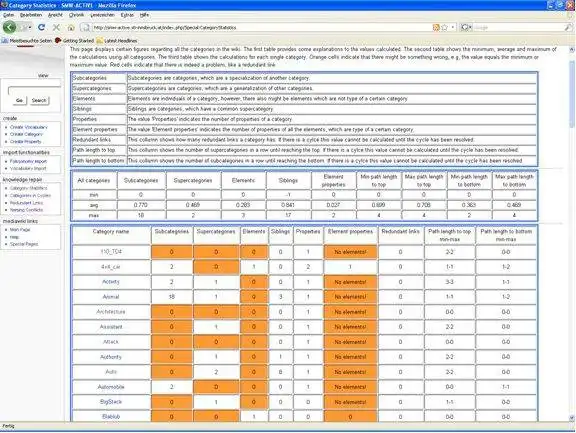
Task: Open the Extras menu
Action: click(x=127, y=15)
